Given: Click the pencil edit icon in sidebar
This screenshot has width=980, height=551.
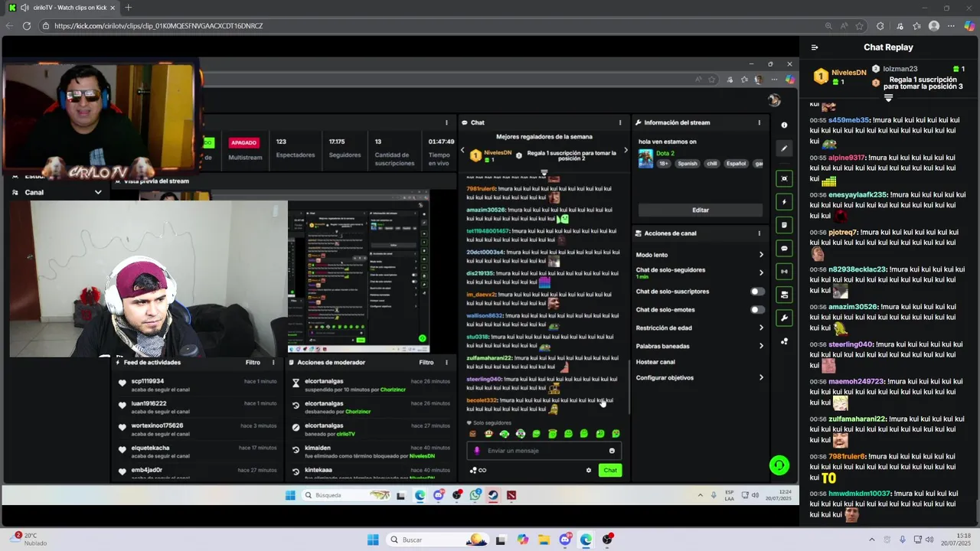Looking at the screenshot, I should click(x=784, y=148).
